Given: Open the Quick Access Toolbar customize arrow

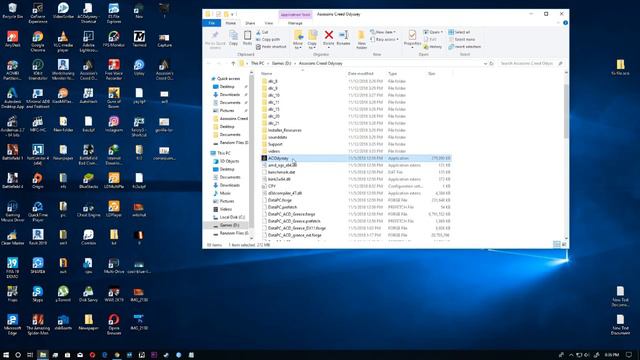Looking at the screenshot, I should pyautogui.click(x=233, y=14).
